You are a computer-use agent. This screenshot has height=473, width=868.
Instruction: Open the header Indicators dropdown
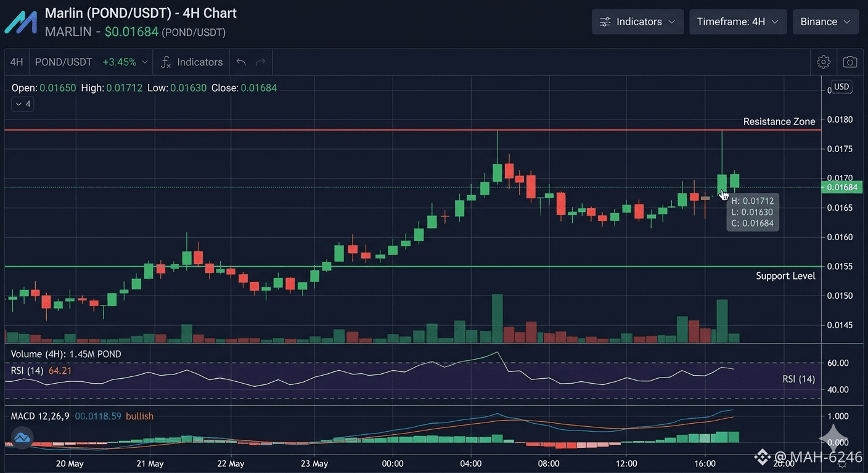coord(637,22)
